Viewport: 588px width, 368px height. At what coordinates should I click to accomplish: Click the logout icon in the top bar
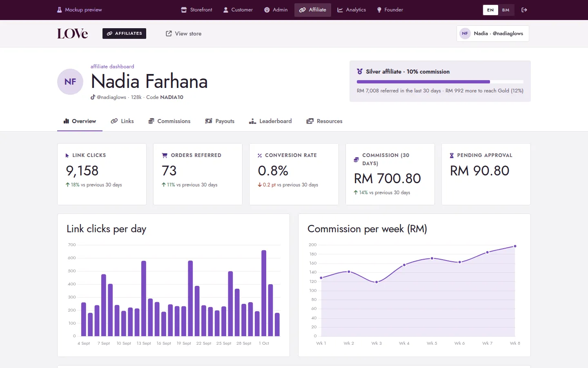click(524, 10)
